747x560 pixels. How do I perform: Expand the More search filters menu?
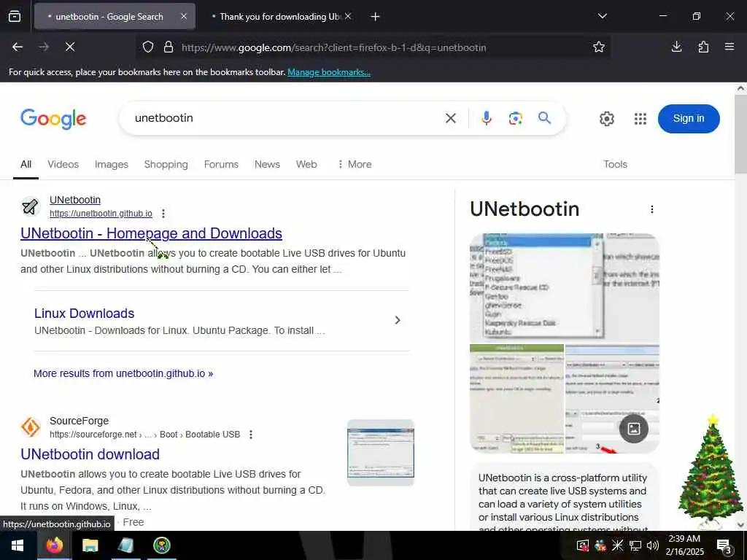pos(355,164)
